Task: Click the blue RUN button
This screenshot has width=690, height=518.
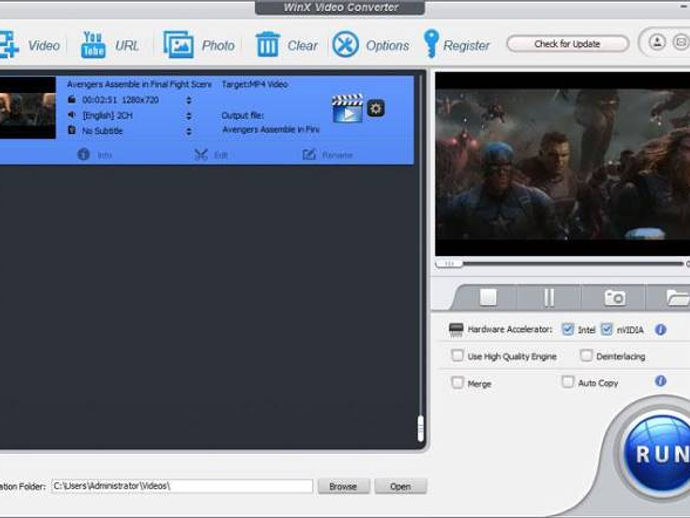Action: [x=658, y=453]
